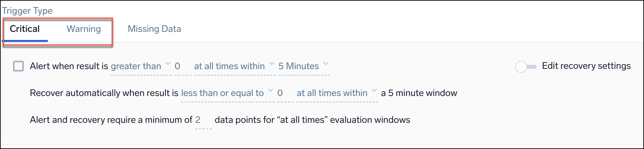Click chevron next to alert "greater than"

(x=168, y=64)
